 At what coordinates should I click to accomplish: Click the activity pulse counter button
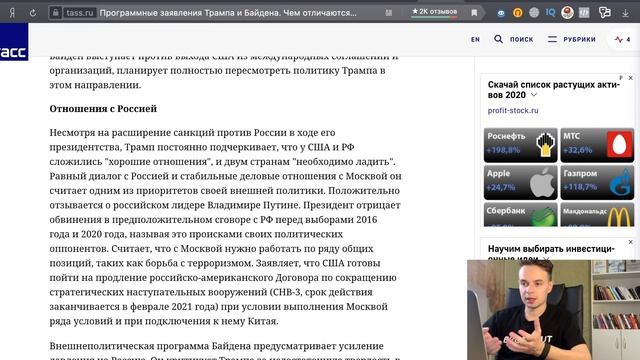[x=623, y=40]
